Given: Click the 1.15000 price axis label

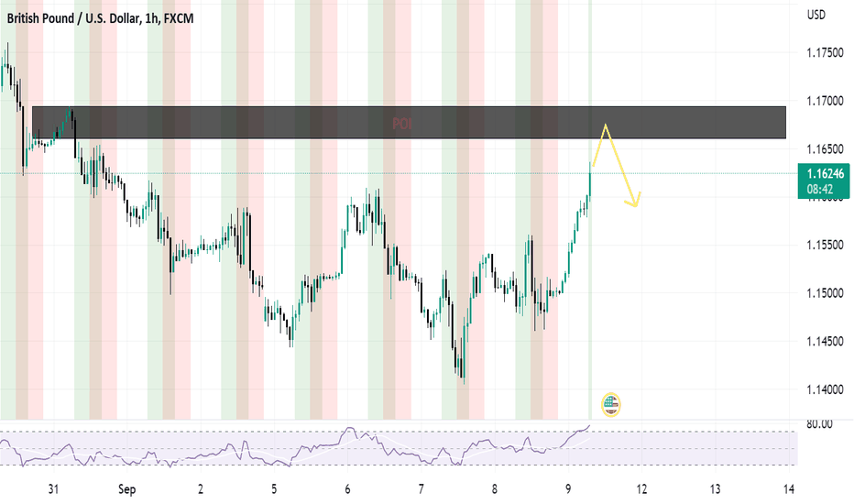Looking at the screenshot, I should click(x=825, y=293).
